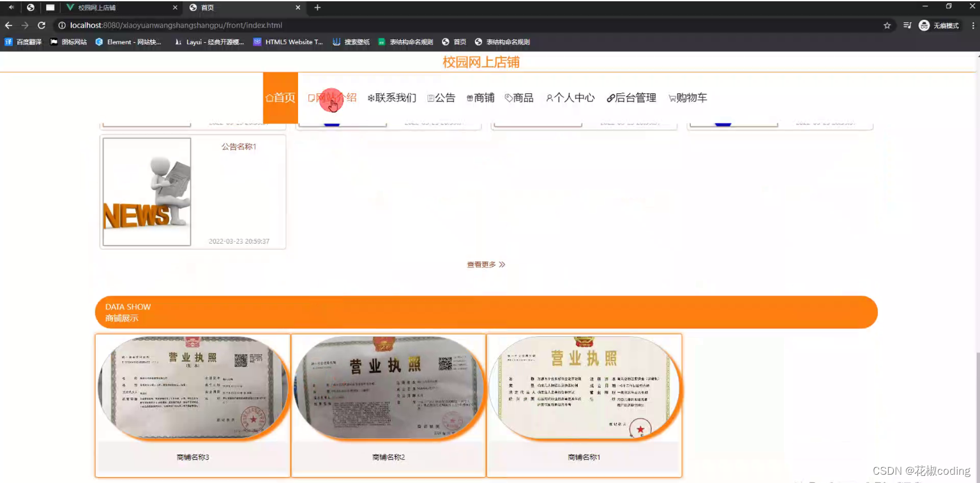Click the tag icon beside 商品
The width and height of the screenshot is (980, 483).
[x=509, y=98]
